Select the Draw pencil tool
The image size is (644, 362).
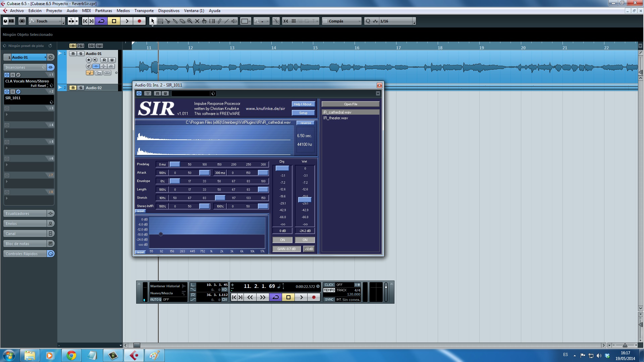[219, 21]
